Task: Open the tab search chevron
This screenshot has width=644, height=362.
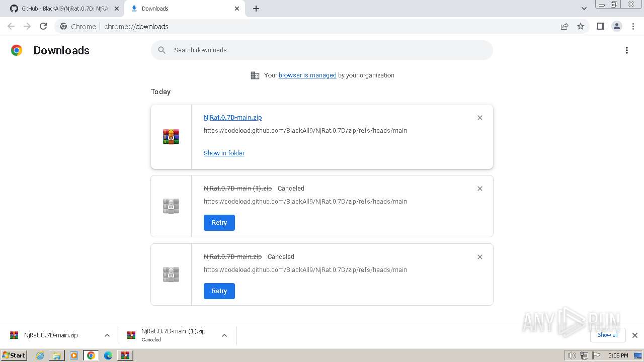Action: point(584,9)
